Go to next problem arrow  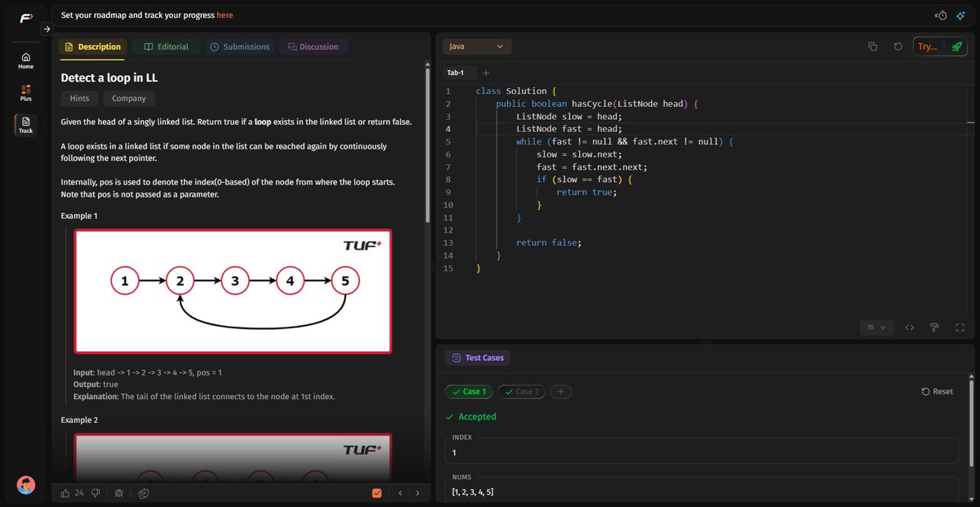[417, 493]
